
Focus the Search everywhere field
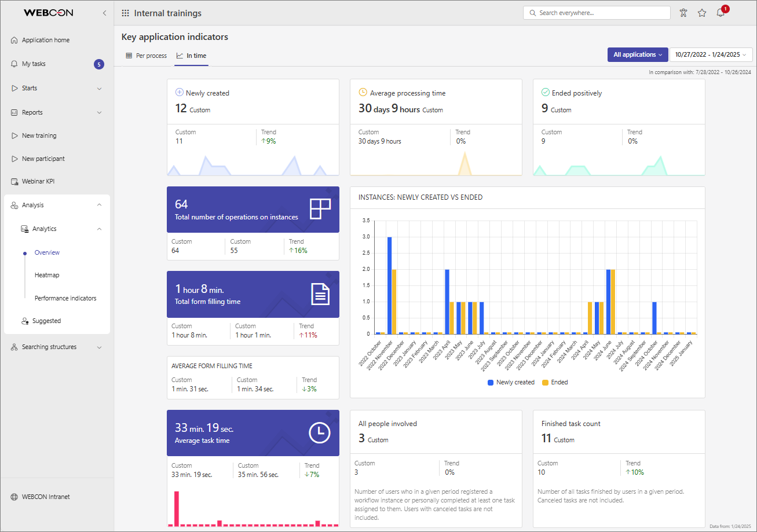597,13
